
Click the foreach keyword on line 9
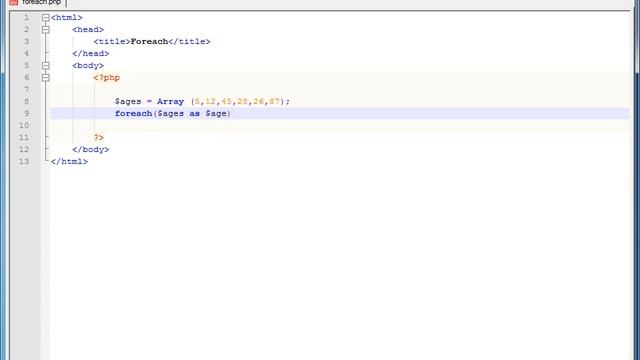[133, 113]
